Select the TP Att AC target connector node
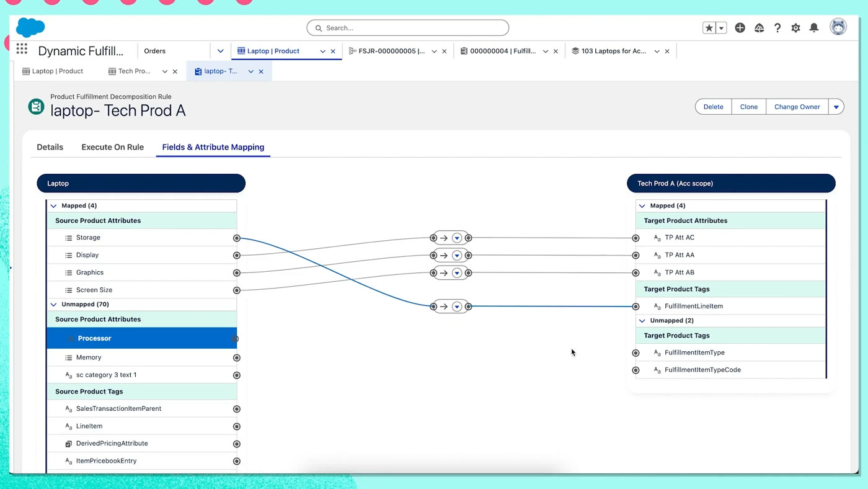 tap(635, 238)
